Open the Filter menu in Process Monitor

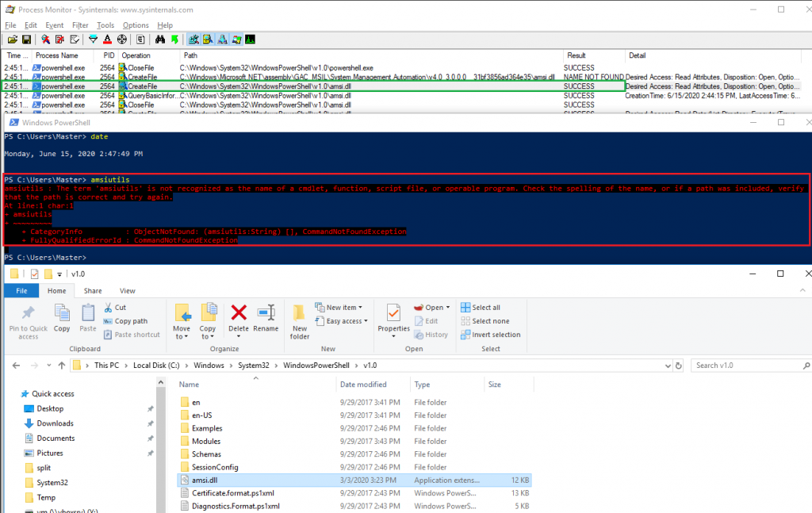[x=80, y=25]
